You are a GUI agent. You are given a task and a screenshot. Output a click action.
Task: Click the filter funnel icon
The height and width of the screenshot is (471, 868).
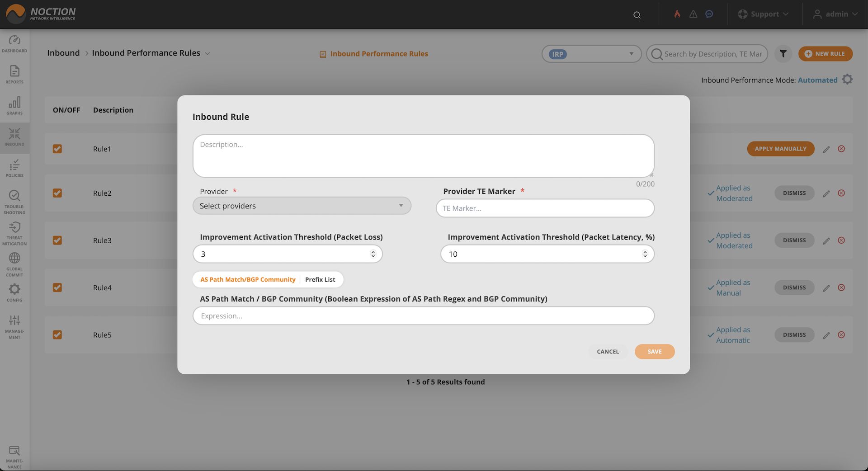pos(783,54)
